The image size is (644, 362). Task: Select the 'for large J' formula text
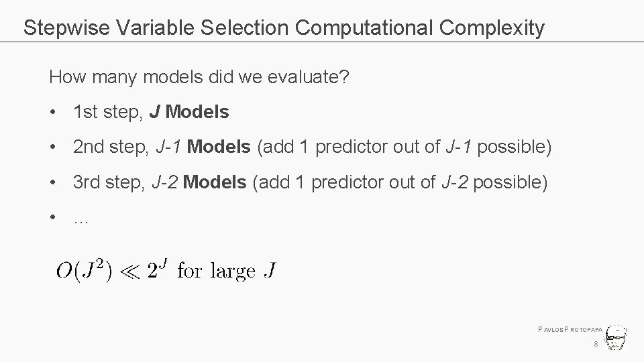click(226, 270)
